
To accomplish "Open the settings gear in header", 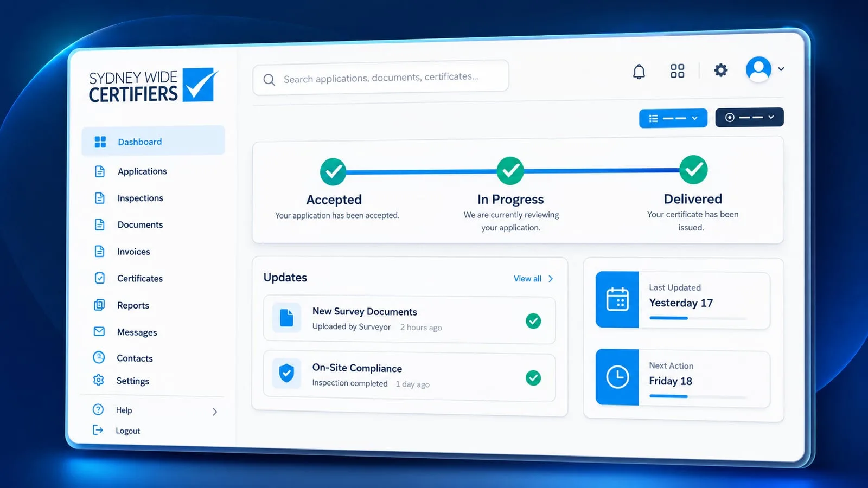I will [720, 70].
